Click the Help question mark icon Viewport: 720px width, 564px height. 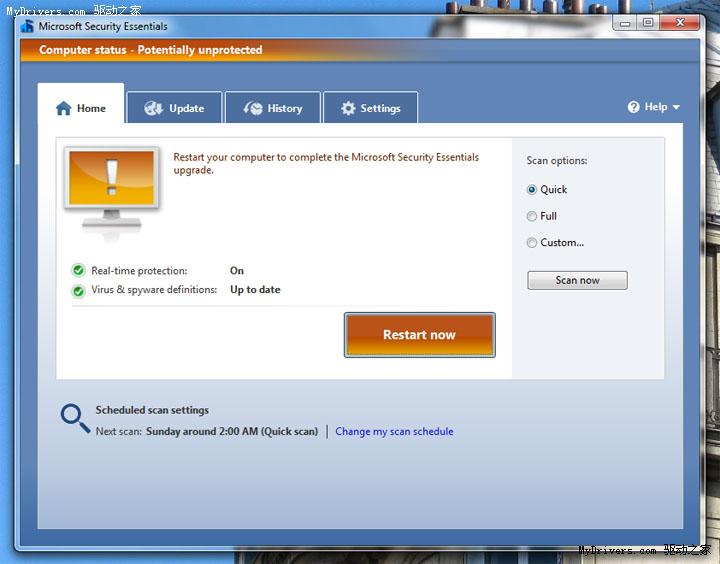[633, 107]
